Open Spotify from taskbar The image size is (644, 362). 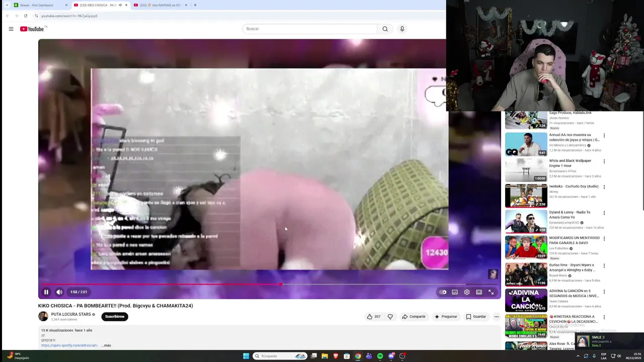pyautogui.click(x=380, y=356)
